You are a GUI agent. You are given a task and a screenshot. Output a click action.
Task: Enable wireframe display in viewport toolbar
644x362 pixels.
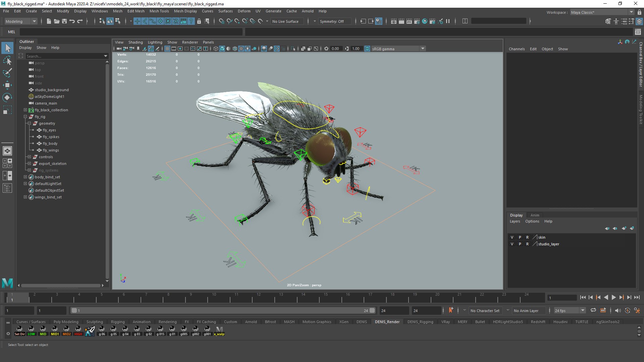[216, 49]
